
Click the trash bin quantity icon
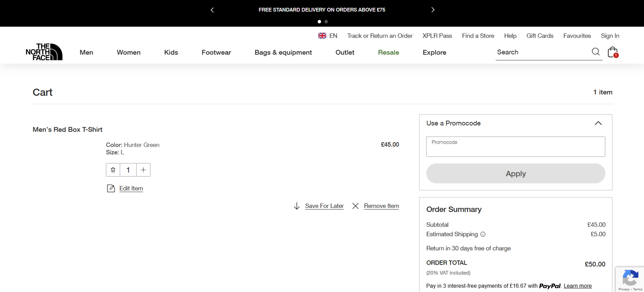[x=113, y=170]
